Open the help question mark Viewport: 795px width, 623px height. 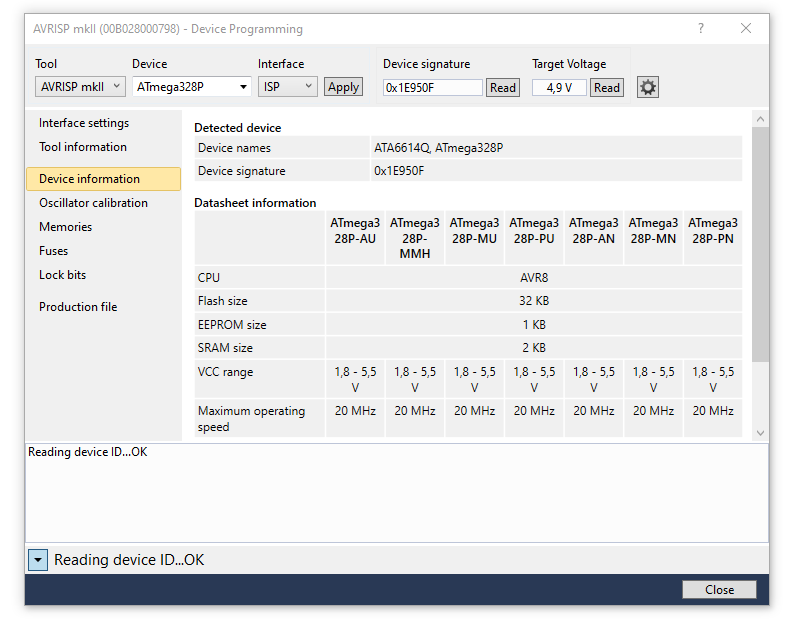(701, 28)
